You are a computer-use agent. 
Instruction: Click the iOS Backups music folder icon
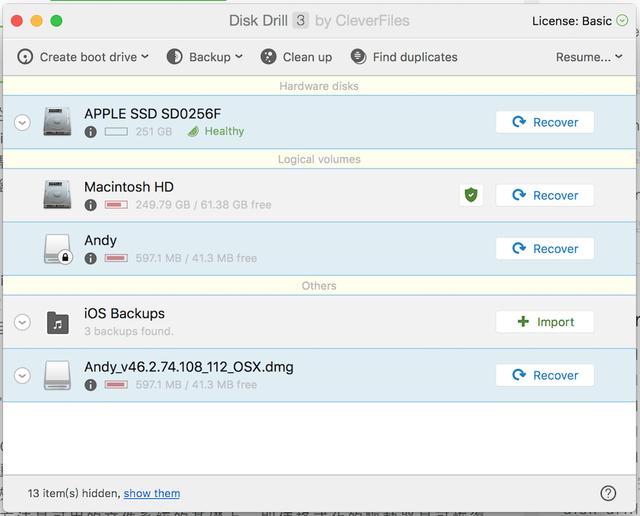(58, 322)
